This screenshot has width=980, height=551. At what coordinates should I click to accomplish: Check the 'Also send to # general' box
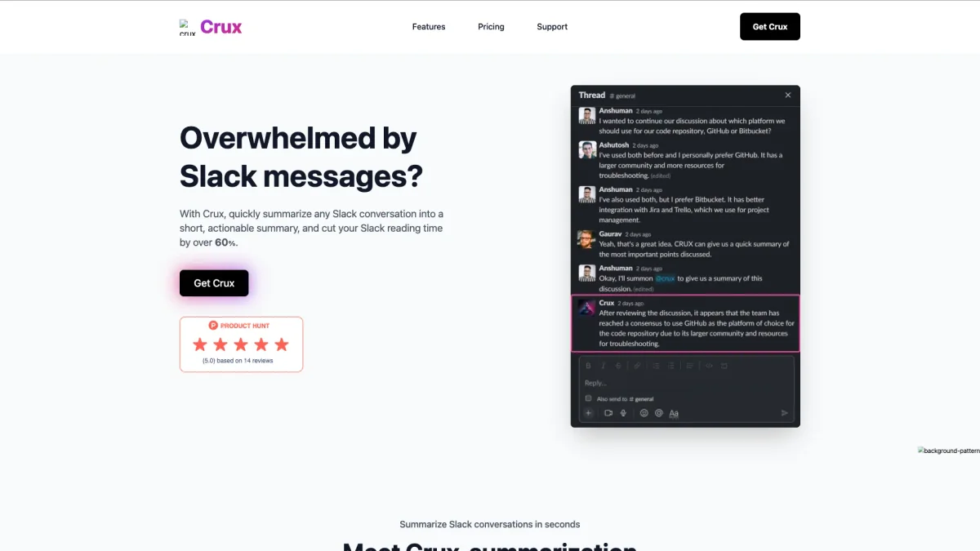point(588,398)
